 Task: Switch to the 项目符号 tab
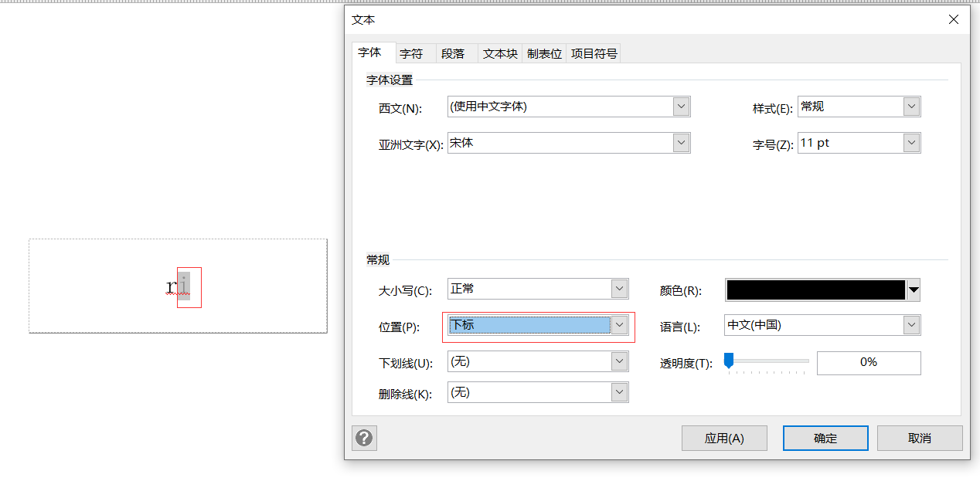click(593, 53)
